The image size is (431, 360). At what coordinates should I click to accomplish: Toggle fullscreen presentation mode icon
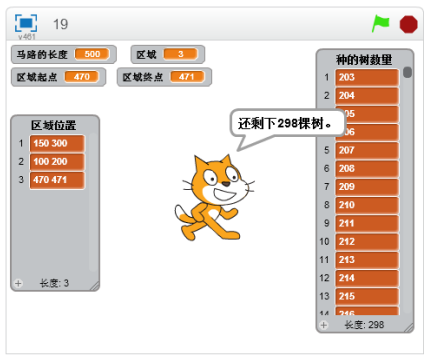coord(26,23)
